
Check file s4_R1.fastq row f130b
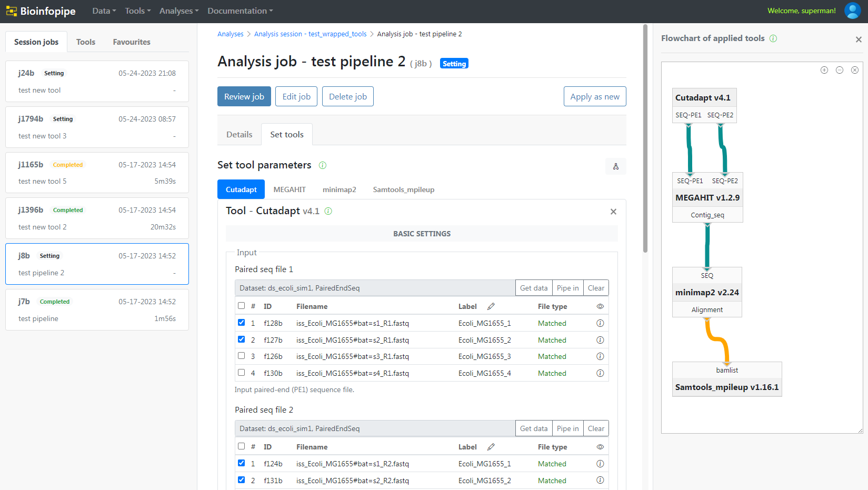point(241,372)
